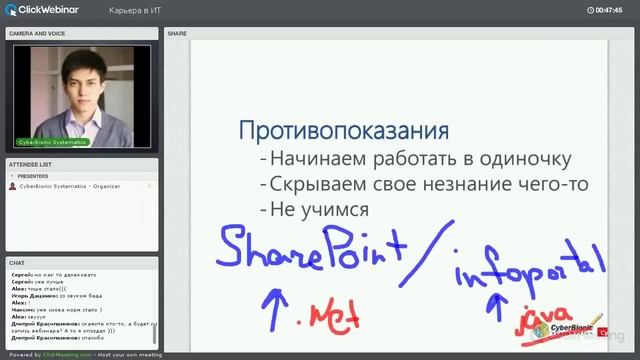640x360 pixels.
Task: Click Дмитрий Красильников's 'спасибо' message
Action: (58, 338)
